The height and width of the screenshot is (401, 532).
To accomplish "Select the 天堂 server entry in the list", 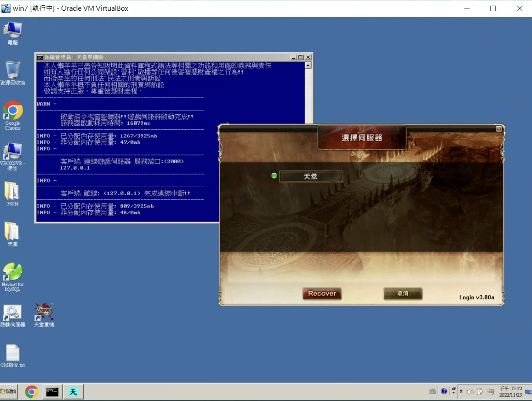I will 311,176.
